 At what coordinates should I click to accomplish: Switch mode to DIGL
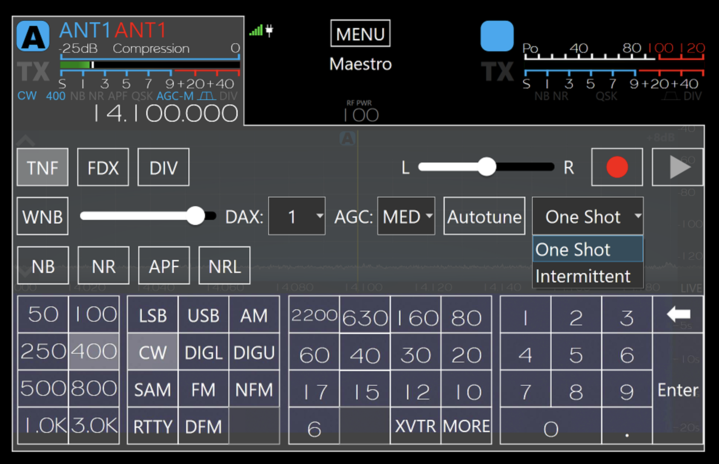(204, 352)
